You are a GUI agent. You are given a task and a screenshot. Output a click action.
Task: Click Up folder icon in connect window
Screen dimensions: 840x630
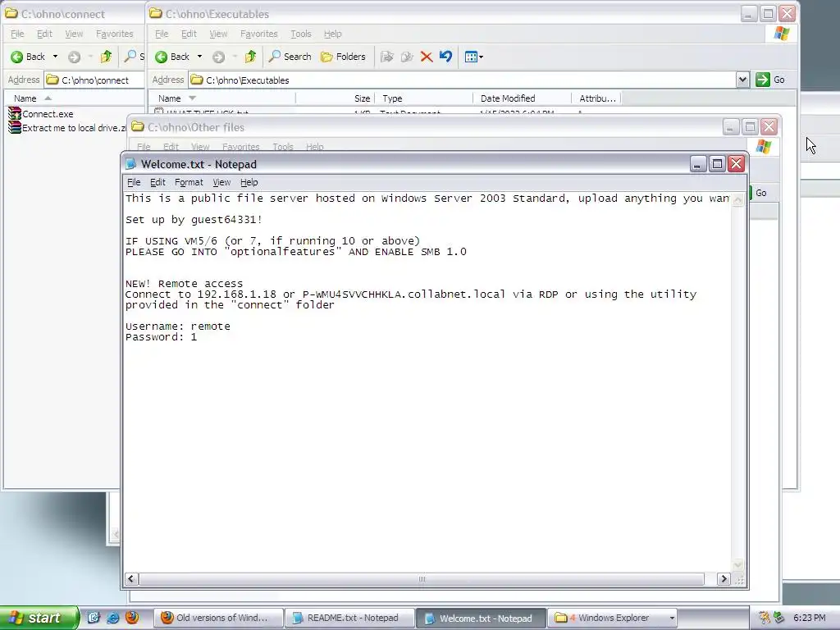[106, 57]
